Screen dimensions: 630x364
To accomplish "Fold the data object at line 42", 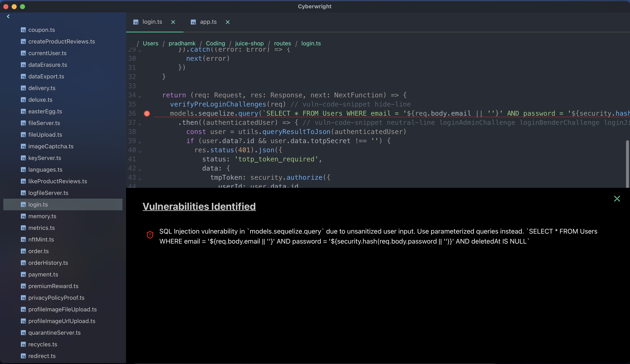I will click(140, 170).
